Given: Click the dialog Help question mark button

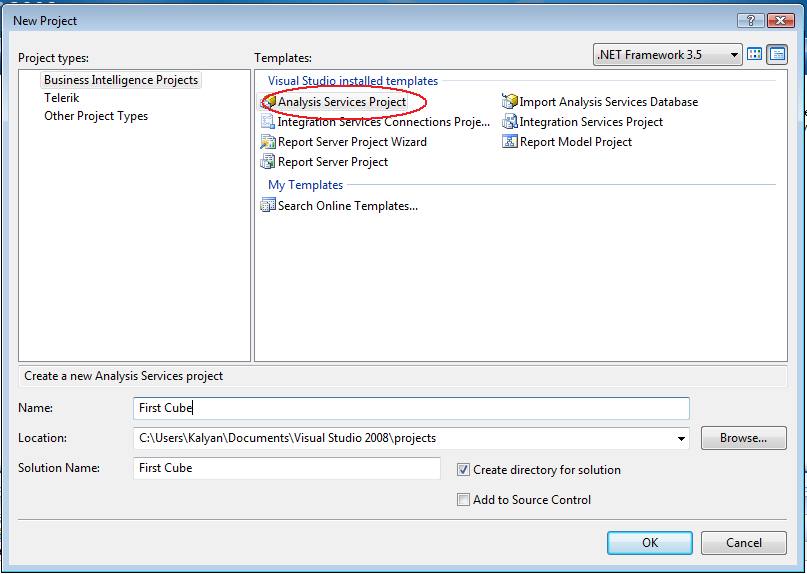Looking at the screenshot, I should tap(751, 21).
